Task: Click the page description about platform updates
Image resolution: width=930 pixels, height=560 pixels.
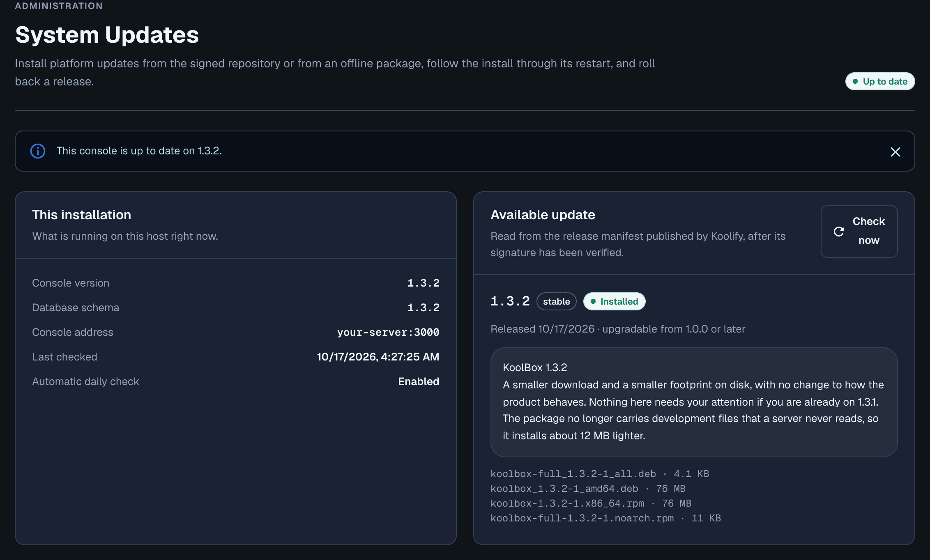Action: pyautogui.click(x=335, y=72)
